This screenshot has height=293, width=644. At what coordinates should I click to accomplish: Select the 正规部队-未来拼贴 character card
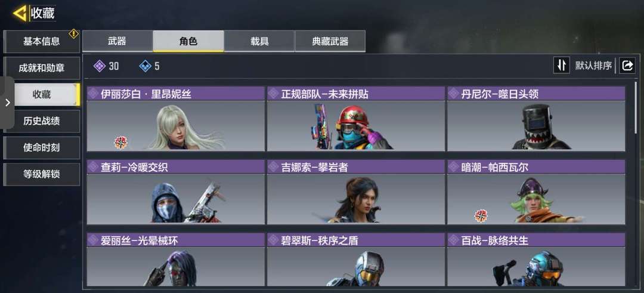coord(355,119)
